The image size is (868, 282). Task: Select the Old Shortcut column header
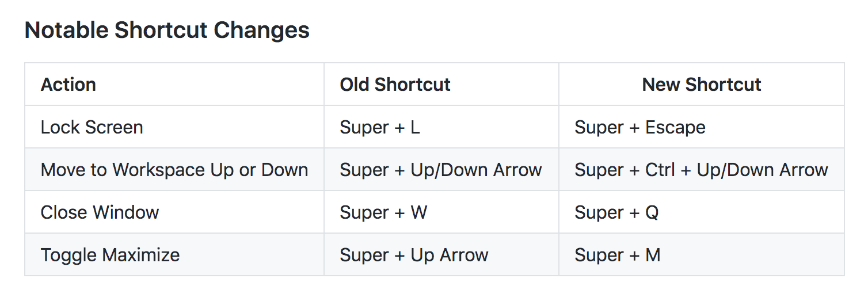click(441, 84)
